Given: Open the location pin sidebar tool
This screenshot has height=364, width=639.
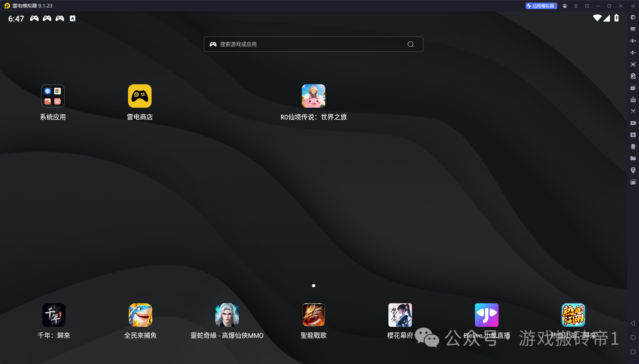Looking at the screenshot, I should click(x=633, y=170).
